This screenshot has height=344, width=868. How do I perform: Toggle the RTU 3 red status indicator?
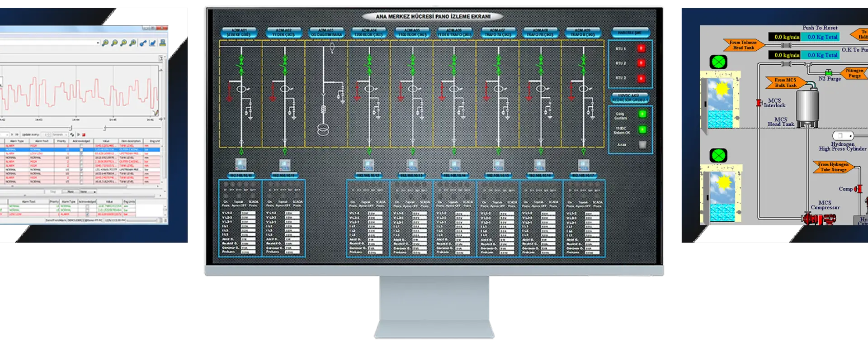pyautogui.click(x=641, y=78)
